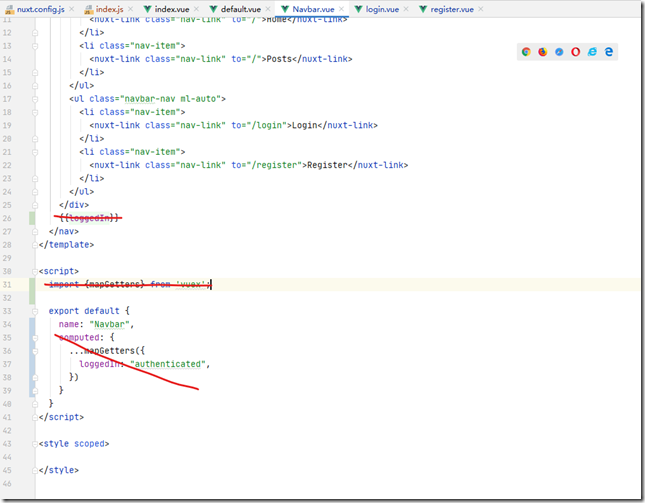The width and height of the screenshot is (645, 503).
Task: Collapse the closing nav fold at line 27
Action: [35, 232]
